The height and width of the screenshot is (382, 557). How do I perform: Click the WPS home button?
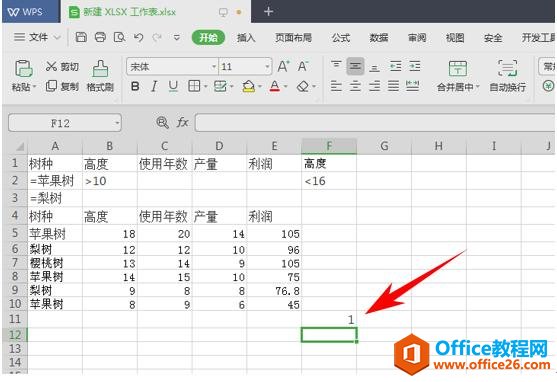[x=31, y=12]
